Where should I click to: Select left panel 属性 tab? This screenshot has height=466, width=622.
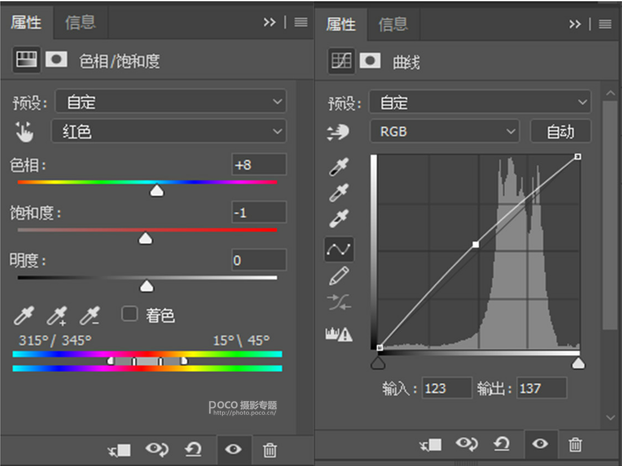(x=26, y=23)
